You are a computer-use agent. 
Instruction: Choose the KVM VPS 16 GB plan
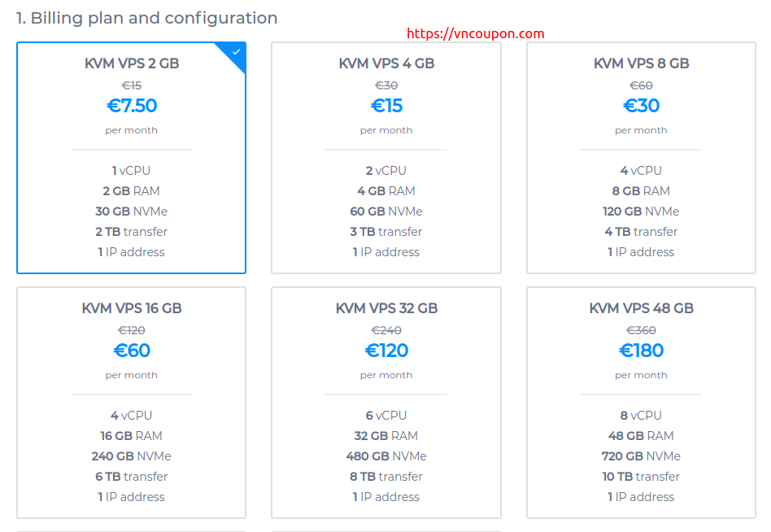[131, 403]
